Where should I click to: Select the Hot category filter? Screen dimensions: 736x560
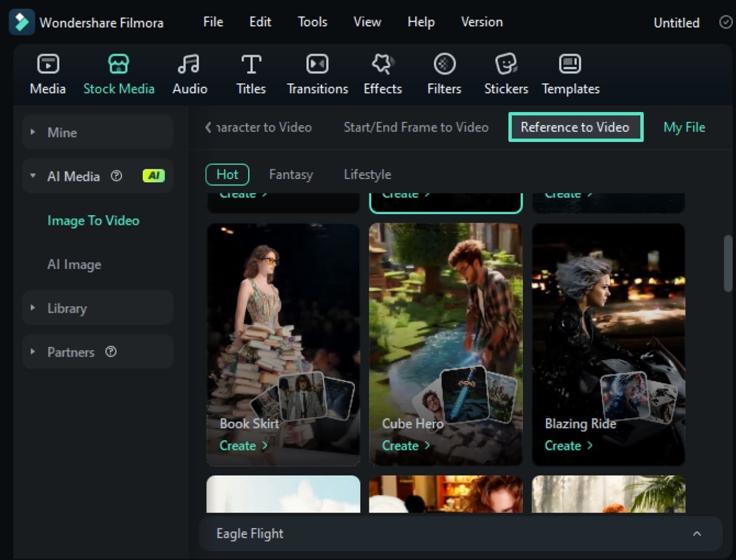coord(227,174)
